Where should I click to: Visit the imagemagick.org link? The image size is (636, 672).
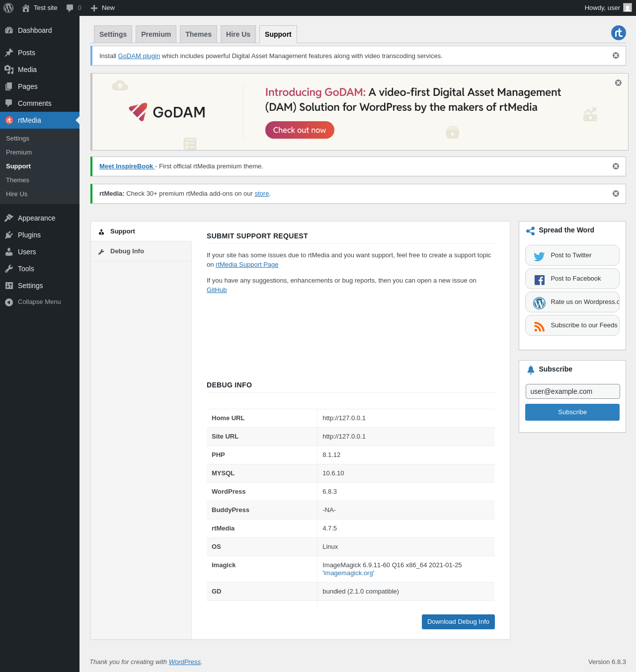click(x=348, y=573)
